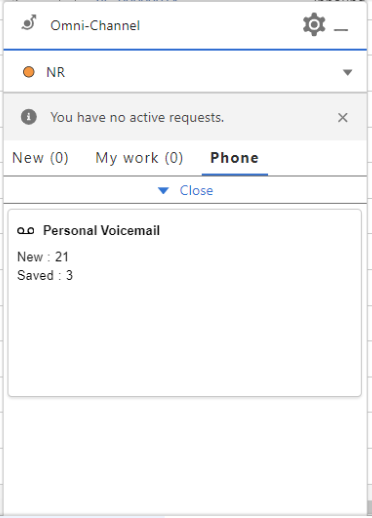Image resolution: width=372 pixels, height=518 pixels.
Task: Click the 'You have no active requests.' message
Action: point(137,117)
